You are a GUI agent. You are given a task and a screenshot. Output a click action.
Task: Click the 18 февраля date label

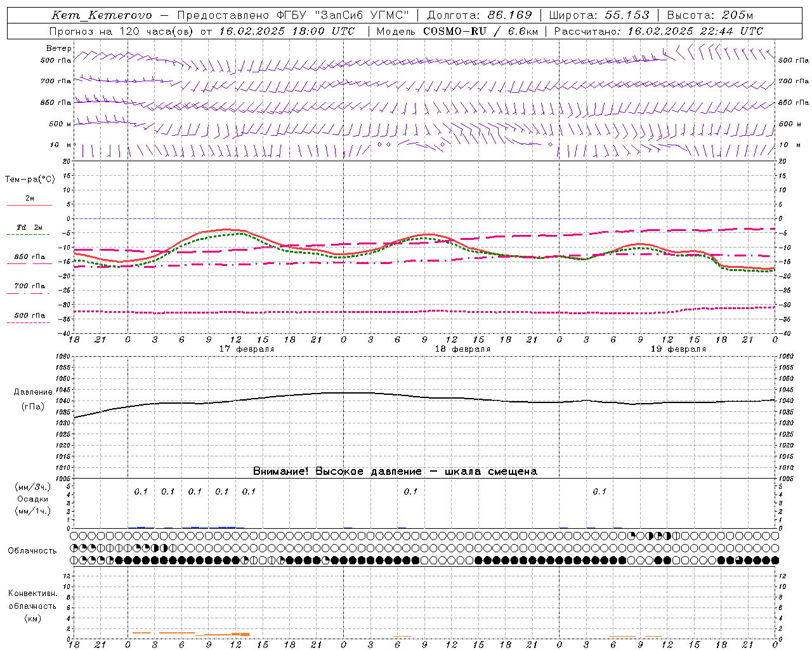(462, 349)
